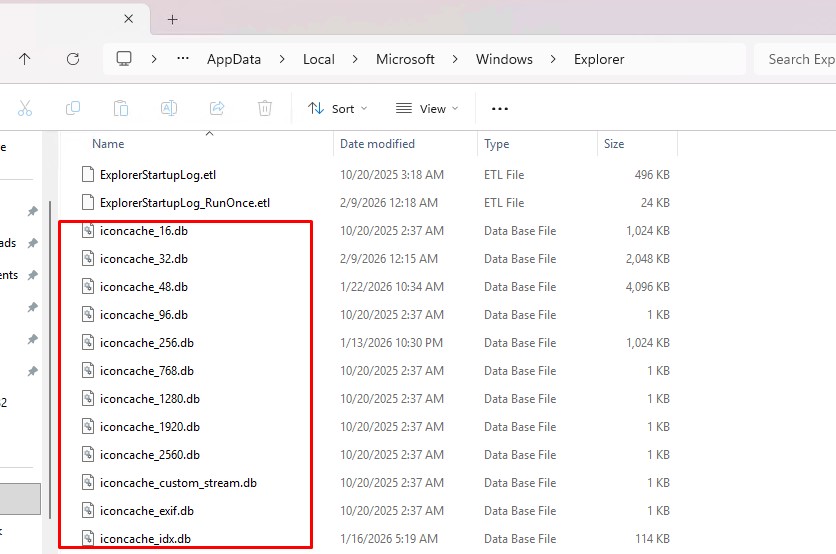Select iconcache_1920.db file name
The width and height of the screenshot is (836, 554).
(150, 427)
